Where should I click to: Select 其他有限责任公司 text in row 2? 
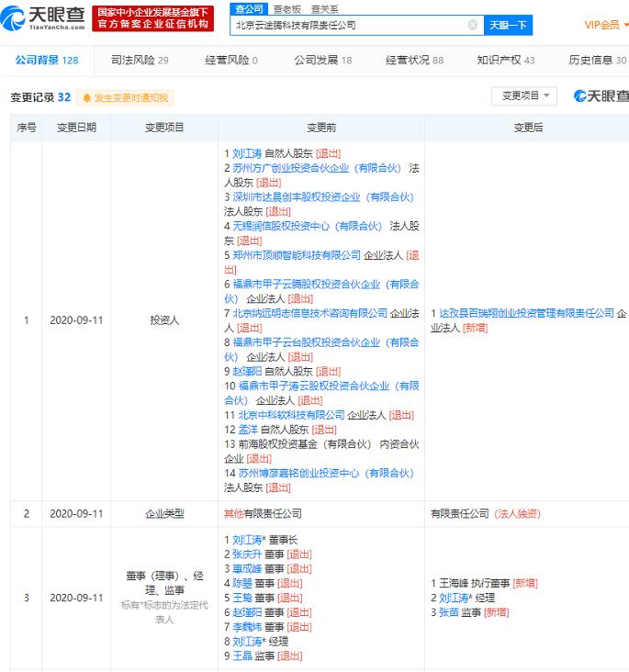click(263, 514)
